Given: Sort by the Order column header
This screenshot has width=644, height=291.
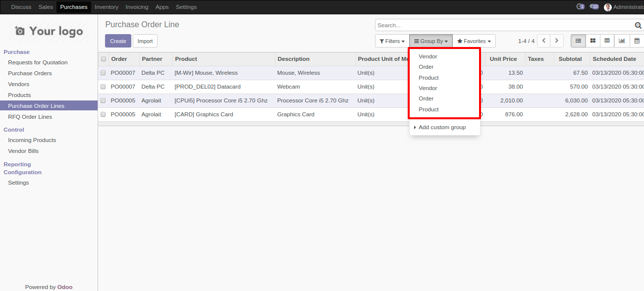Looking at the screenshot, I should (124, 59).
